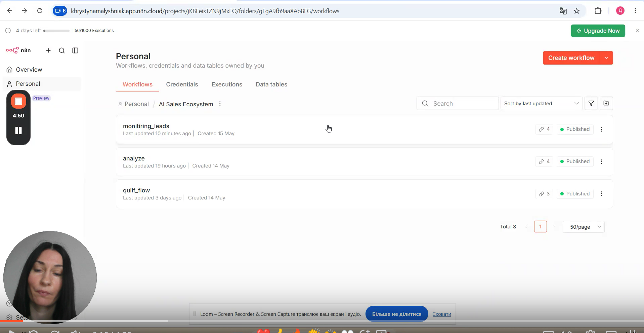The height and width of the screenshot is (333, 644).
Task: Click Published status of qulif_flow
Action: [x=575, y=194]
